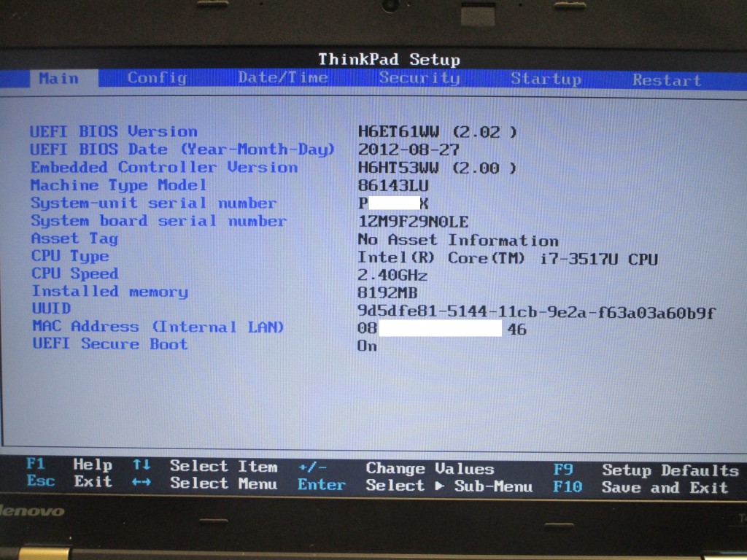
Task: Click the Setup Defaults hint
Action: [x=671, y=471]
